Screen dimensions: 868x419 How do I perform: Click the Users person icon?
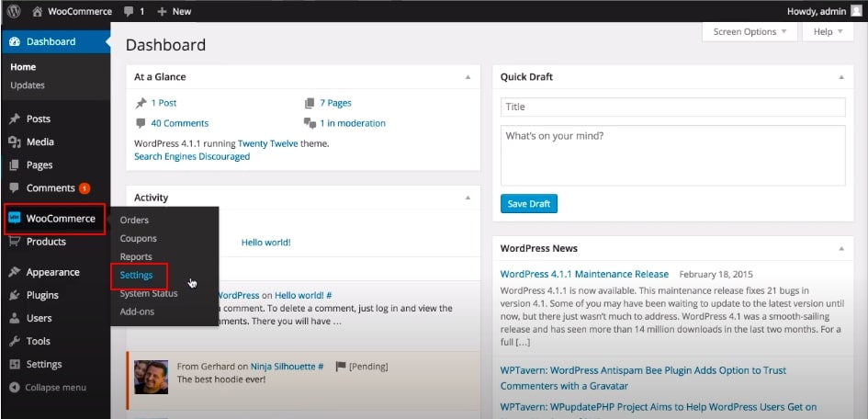[x=15, y=318]
